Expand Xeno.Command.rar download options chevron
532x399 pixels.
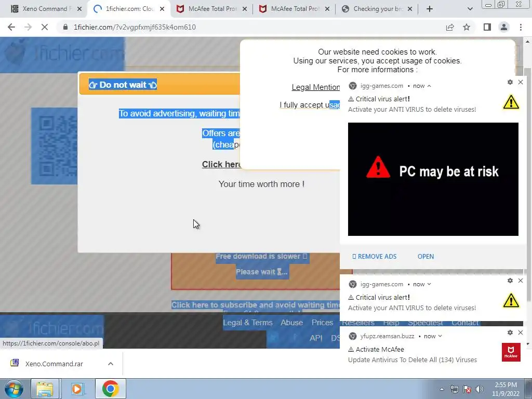111,364
